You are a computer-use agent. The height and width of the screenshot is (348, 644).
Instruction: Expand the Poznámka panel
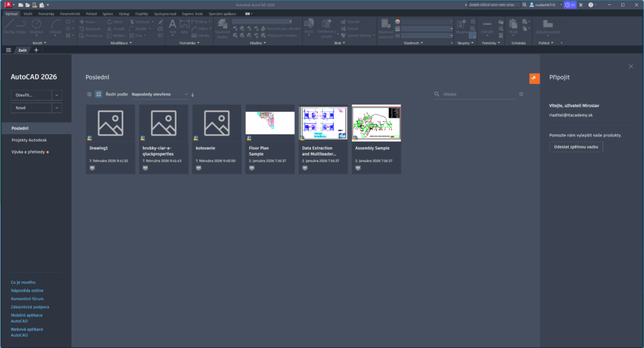189,43
